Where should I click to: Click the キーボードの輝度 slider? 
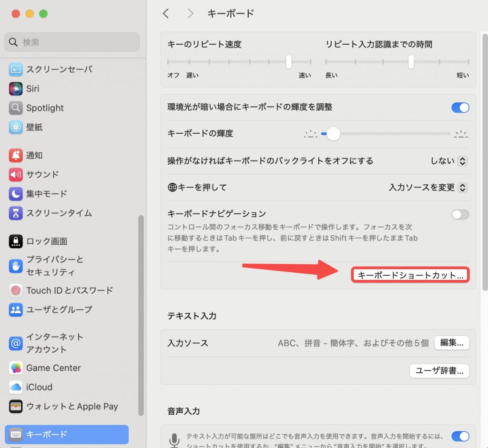pos(385,134)
